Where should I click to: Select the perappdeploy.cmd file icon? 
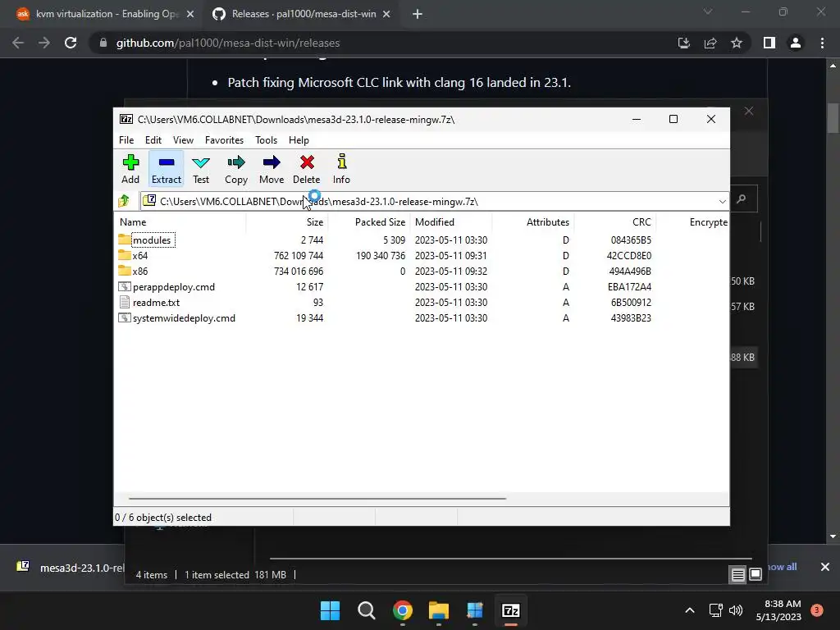pos(125,286)
